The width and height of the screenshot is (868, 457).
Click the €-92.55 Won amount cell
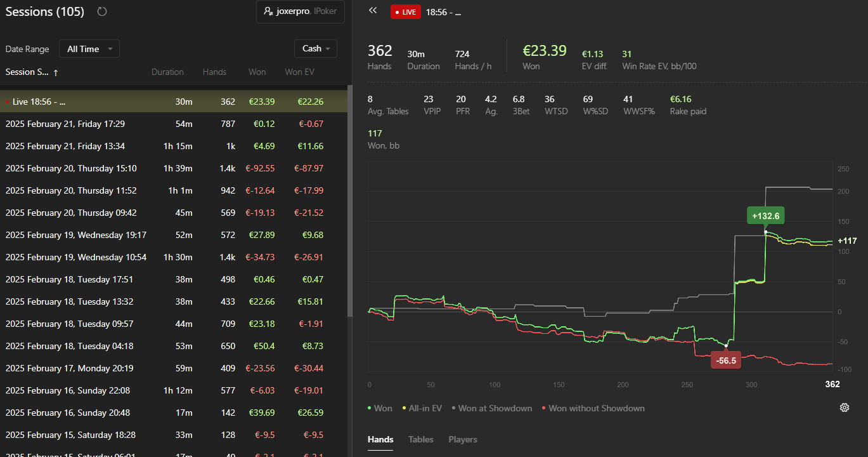coord(260,168)
